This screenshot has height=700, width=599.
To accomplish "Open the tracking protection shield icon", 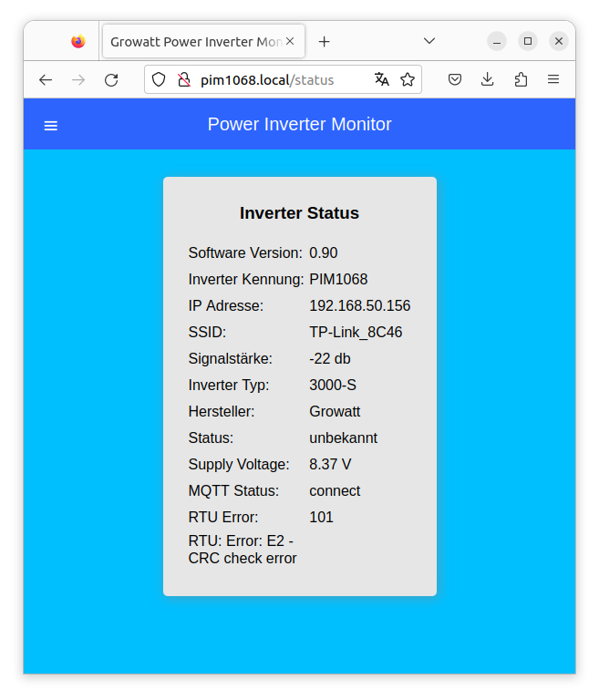I will 159,80.
